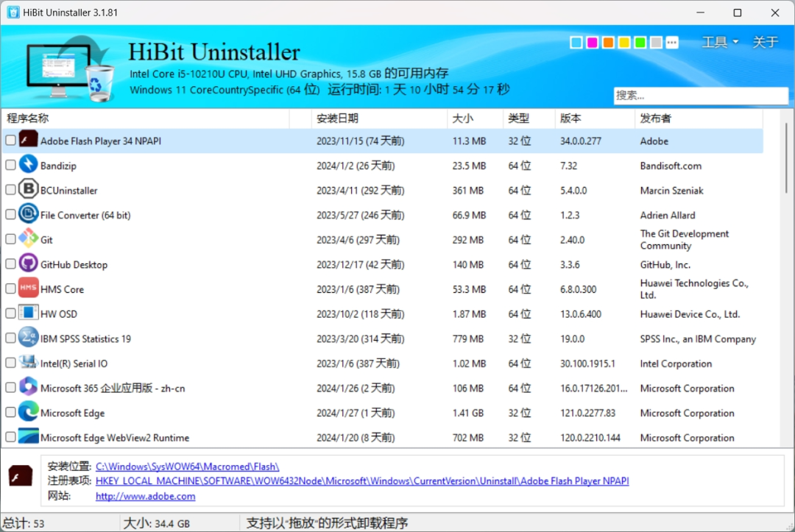This screenshot has height=532, width=795.
Task: Check the BCUninstaller checkbox
Action: 10,190
